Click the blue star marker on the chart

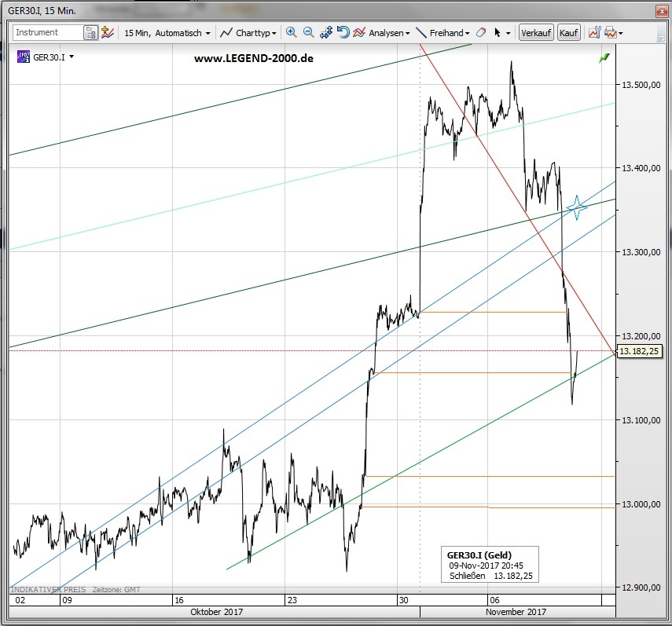point(576,208)
